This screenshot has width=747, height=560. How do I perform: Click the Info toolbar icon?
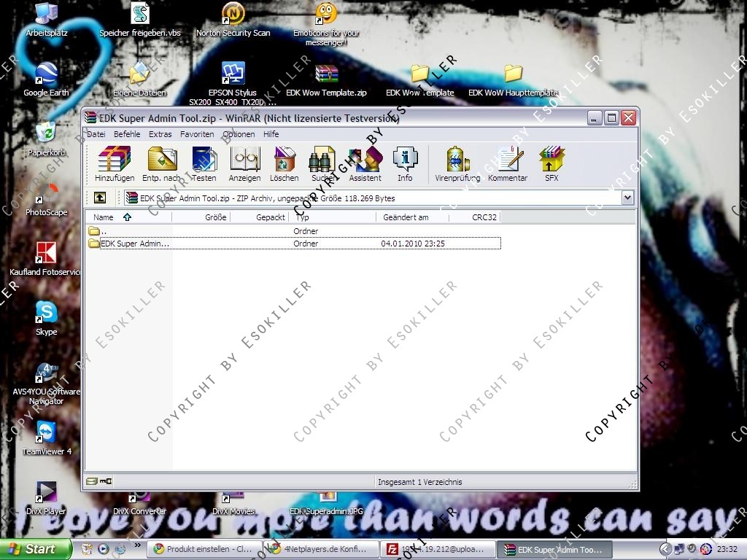405,163
